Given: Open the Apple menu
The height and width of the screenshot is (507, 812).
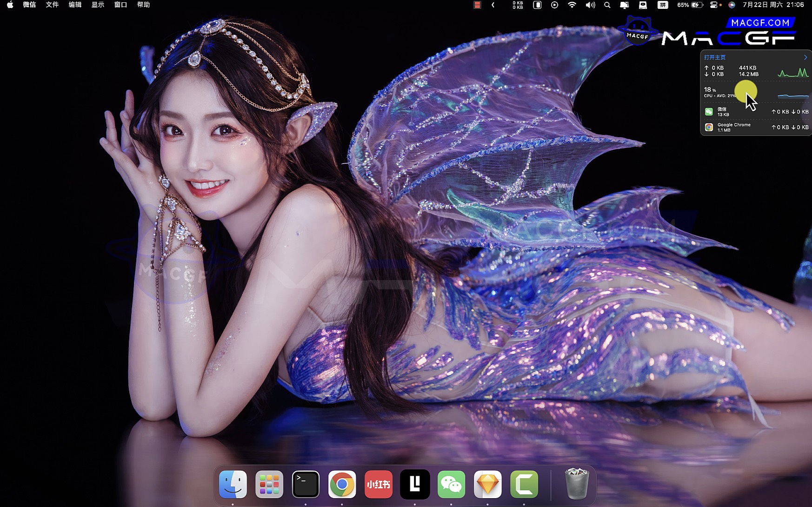Looking at the screenshot, I should pyautogui.click(x=10, y=5).
